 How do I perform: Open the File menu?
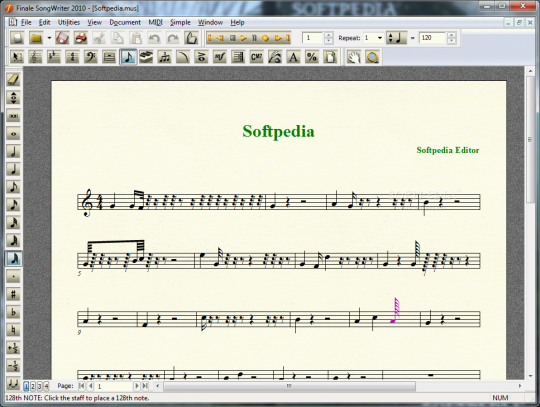26,22
